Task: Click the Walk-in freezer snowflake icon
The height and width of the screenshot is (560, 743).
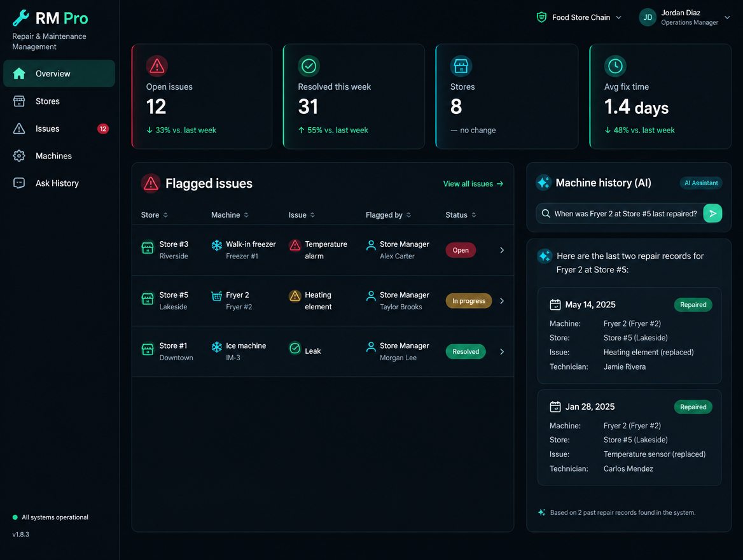Action: (x=216, y=245)
